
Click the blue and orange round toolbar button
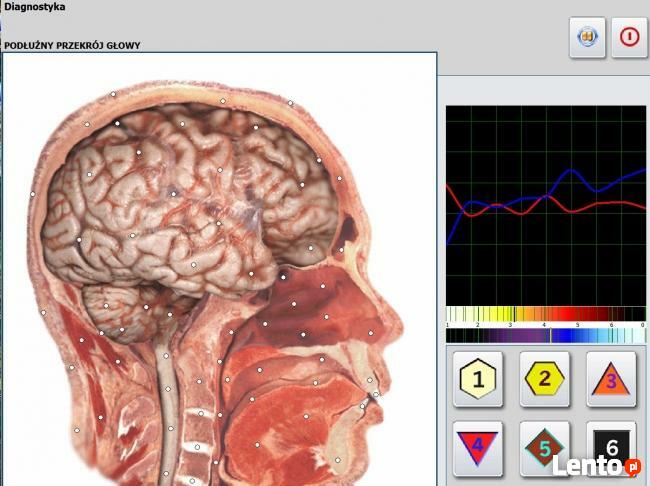(x=588, y=37)
